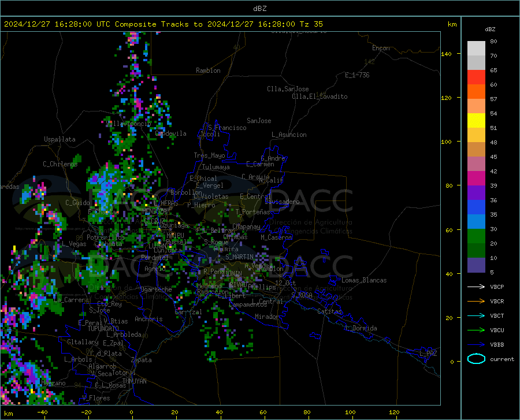Click the cyan VBCT arrow legend icon

(x=476, y=315)
